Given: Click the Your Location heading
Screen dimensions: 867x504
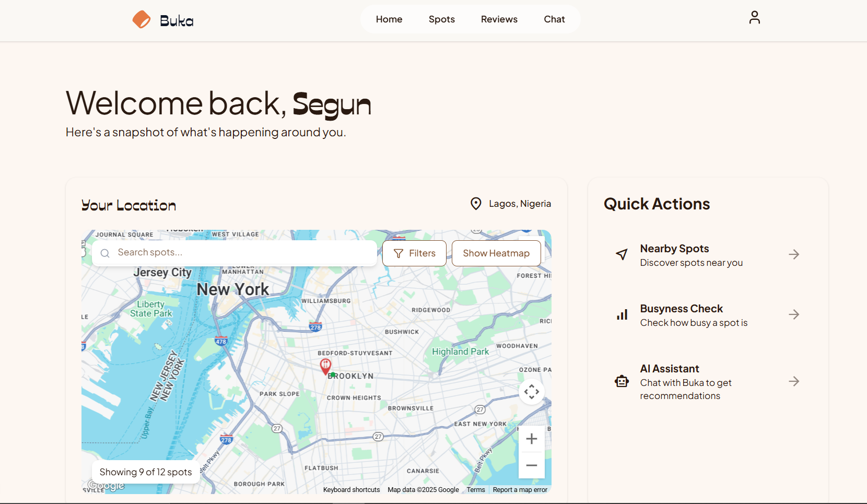Looking at the screenshot, I should click(128, 205).
